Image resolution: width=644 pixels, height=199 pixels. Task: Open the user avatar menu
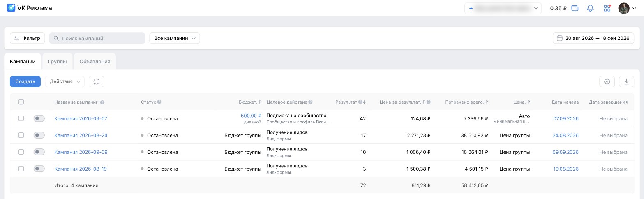[x=624, y=8]
